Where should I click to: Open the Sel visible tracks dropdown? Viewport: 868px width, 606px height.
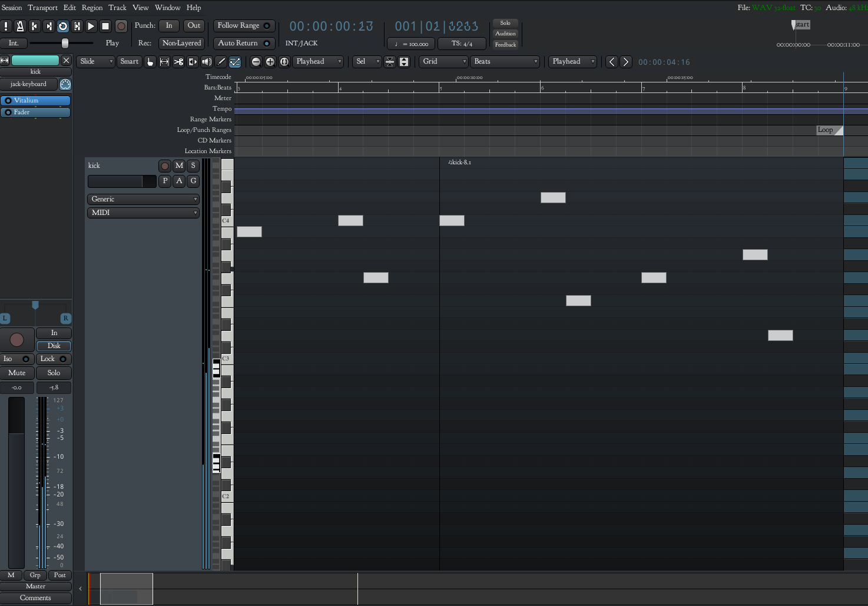click(x=367, y=61)
